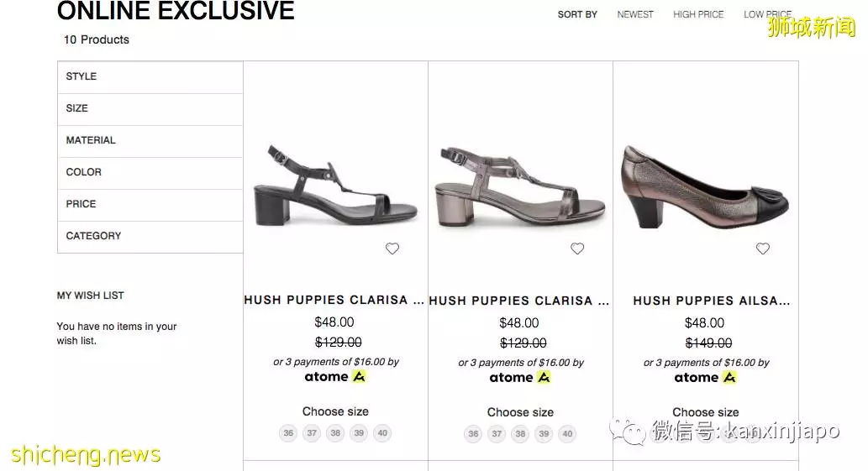This screenshot has width=868, height=471.
Task: Expand the COLOR filter section
Action: pos(150,172)
